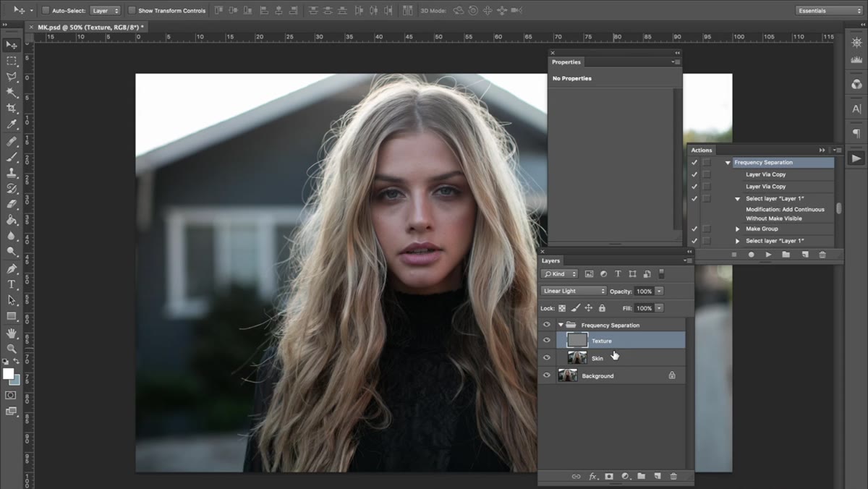Click the Layers panel tab
Image resolution: width=868 pixels, height=489 pixels.
[x=551, y=260]
